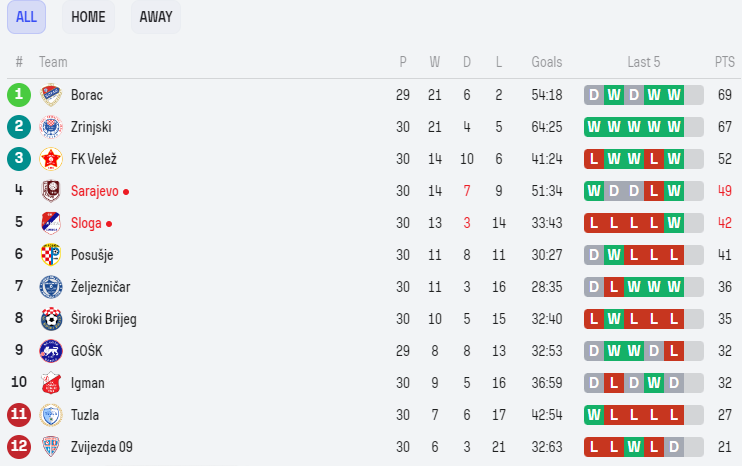This screenshot has width=742, height=466.
Task: Open the Tuzla team link
Action: point(84,415)
